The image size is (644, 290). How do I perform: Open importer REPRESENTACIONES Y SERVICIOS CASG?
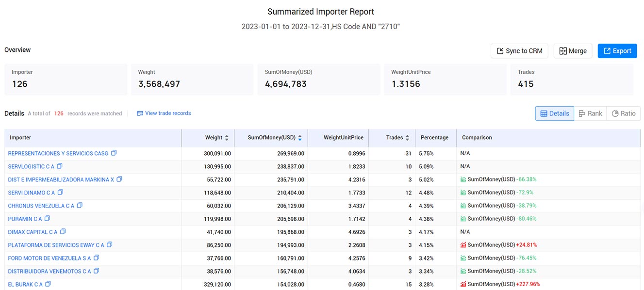point(58,153)
